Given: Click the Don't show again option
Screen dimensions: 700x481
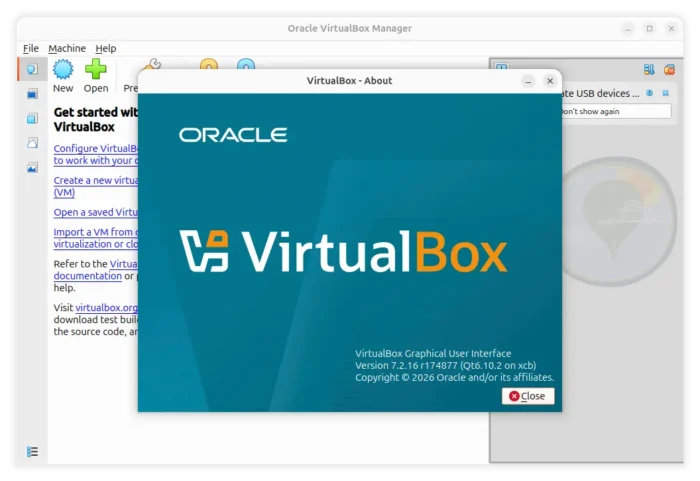Looking at the screenshot, I should click(616, 112).
